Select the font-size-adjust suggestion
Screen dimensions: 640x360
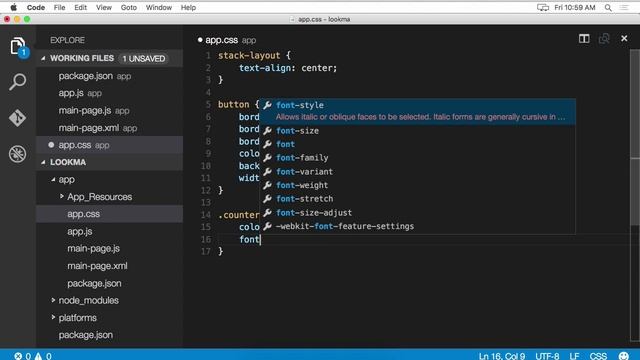[x=418, y=212]
